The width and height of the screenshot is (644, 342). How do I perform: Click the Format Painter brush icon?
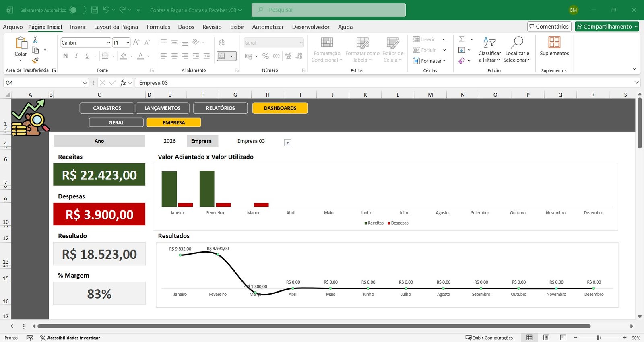(x=35, y=60)
